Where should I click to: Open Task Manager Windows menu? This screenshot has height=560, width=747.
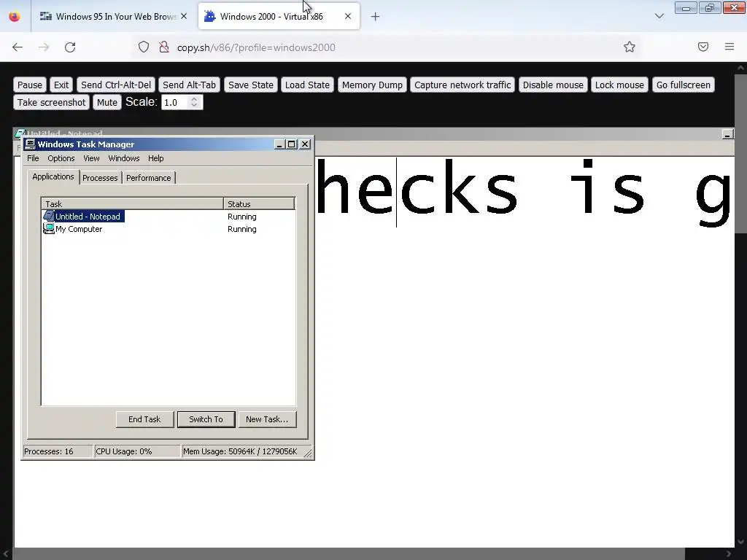pos(124,158)
